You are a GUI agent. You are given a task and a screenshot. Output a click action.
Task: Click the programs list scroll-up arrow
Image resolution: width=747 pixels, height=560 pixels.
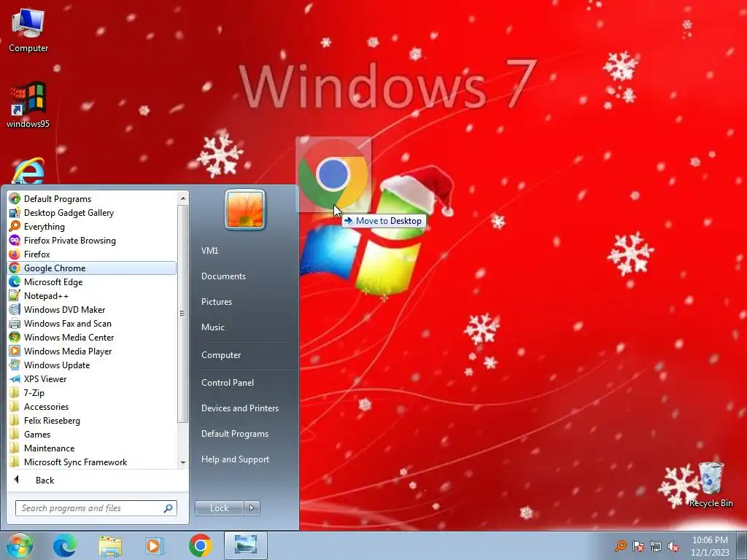183,197
